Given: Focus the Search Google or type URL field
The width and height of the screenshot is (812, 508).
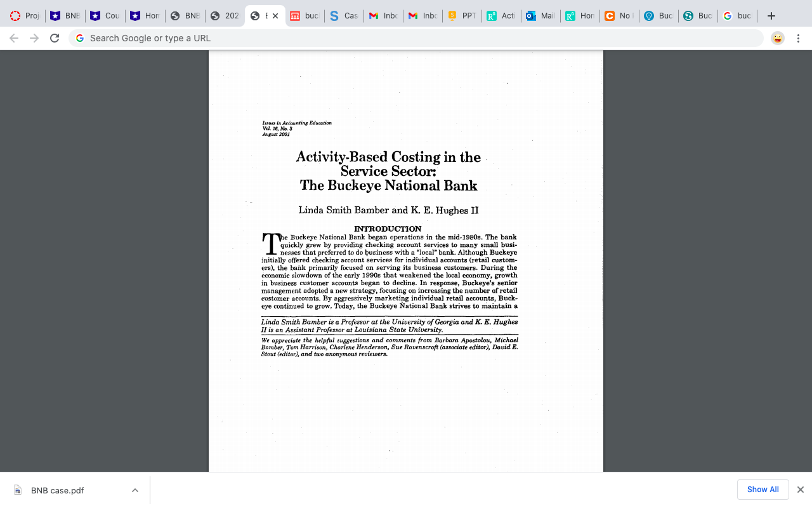Looking at the screenshot, I should click(416, 38).
